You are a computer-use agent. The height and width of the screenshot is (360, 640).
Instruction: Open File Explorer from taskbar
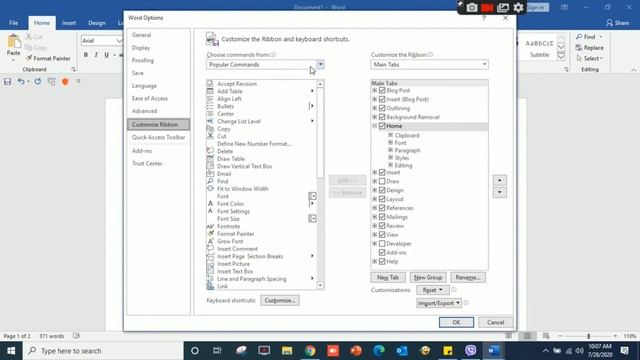(287, 351)
